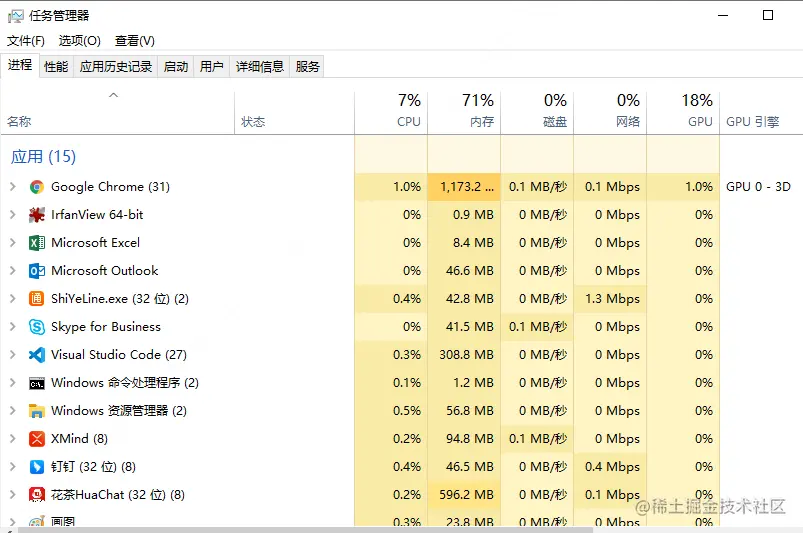Screen dimensions: 803x533
Task: Maximize the Task Manager window
Action: pyautogui.click(x=768, y=15)
